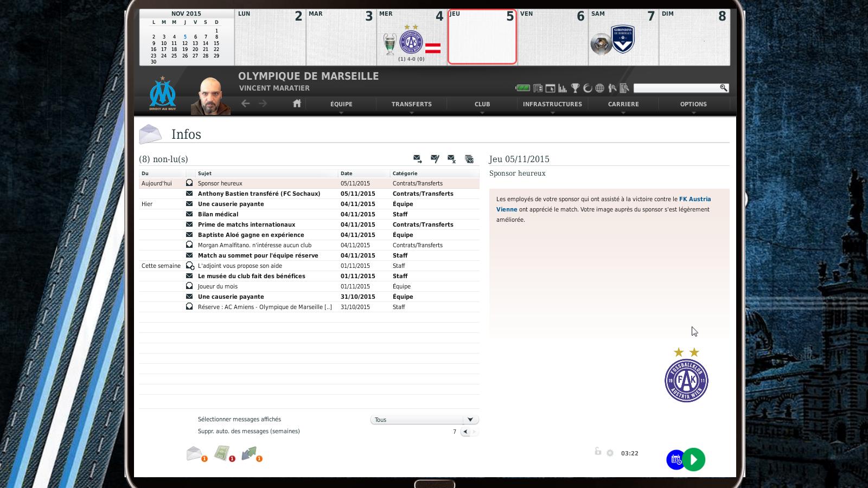The width and height of the screenshot is (868, 488).
Task: Click the mark messages as read icon
Action: (435, 158)
